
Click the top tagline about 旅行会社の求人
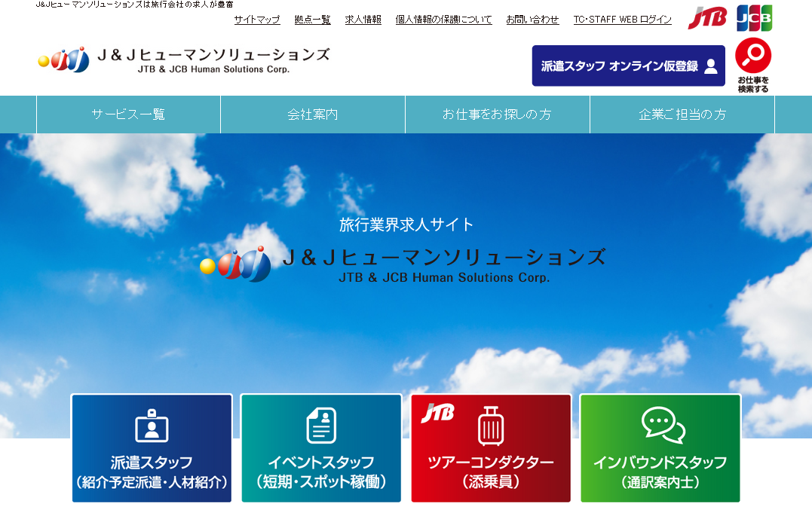click(x=135, y=4)
